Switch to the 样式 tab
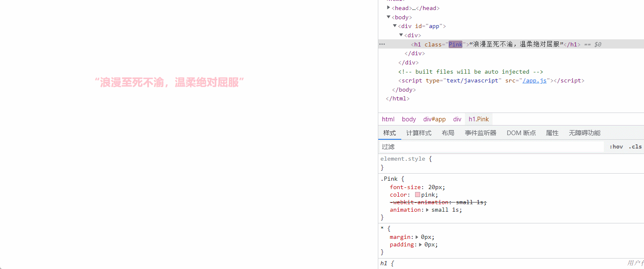The width and height of the screenshot is (644, 269). coord(390,133)
